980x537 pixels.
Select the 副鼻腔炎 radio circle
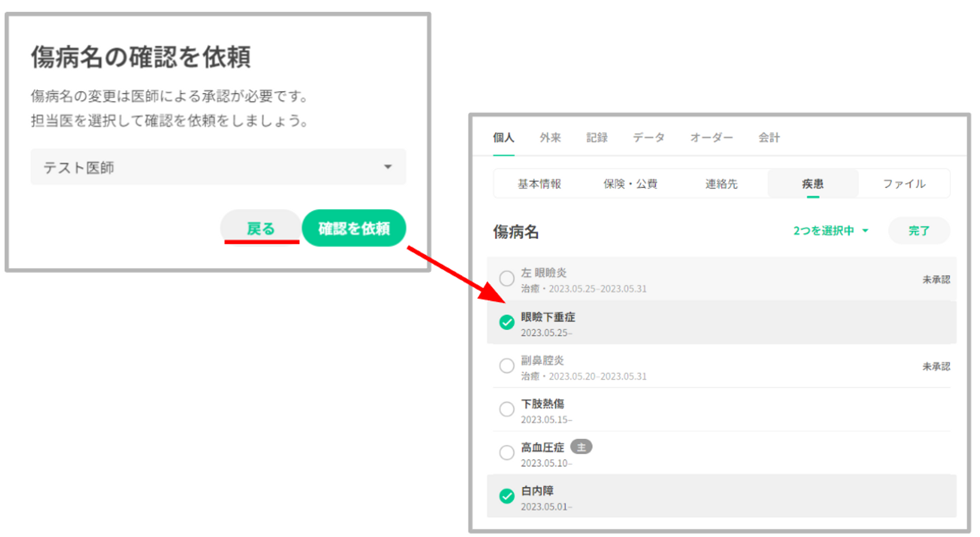click(507, 366)
